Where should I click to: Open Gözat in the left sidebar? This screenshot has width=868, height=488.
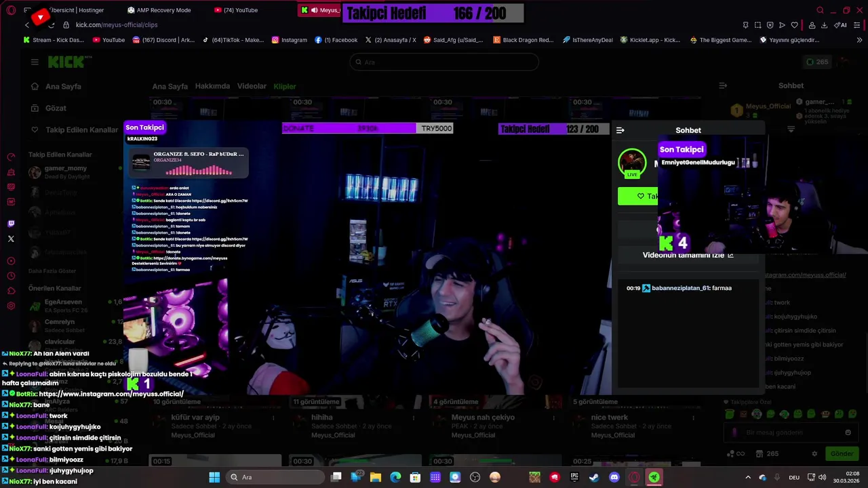[x=48, y=108]
